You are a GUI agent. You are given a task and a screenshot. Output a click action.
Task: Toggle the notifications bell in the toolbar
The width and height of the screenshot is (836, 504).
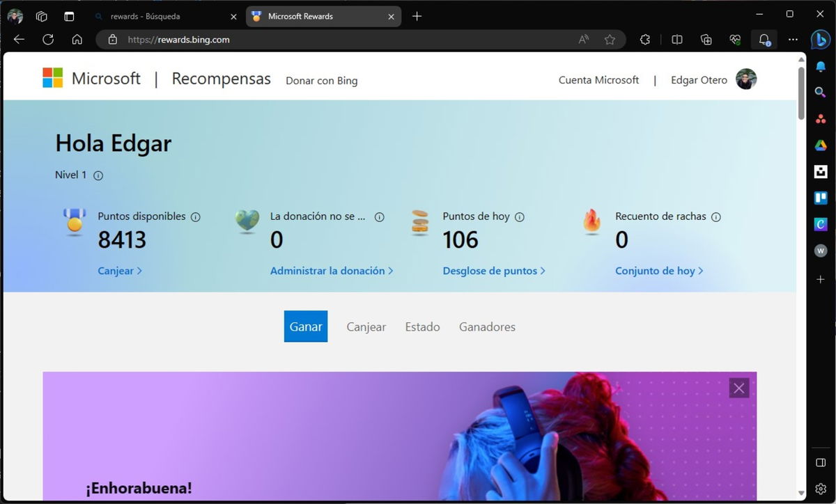coord(764,40)
